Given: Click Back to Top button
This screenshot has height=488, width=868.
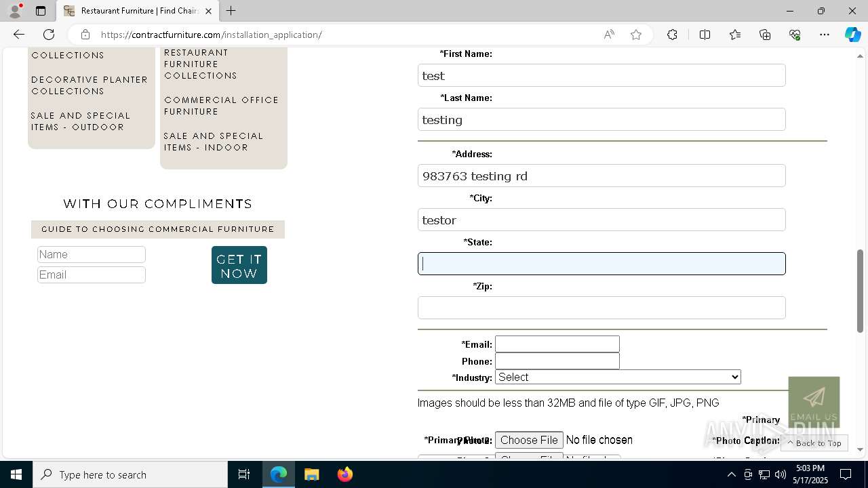Looking at the screenshot, I should (x=814, y=443).
